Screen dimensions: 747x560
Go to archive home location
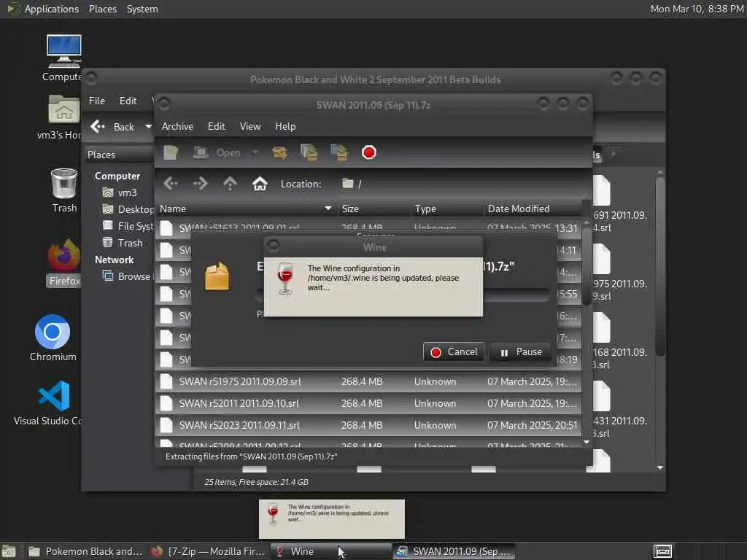pos(260,183)
